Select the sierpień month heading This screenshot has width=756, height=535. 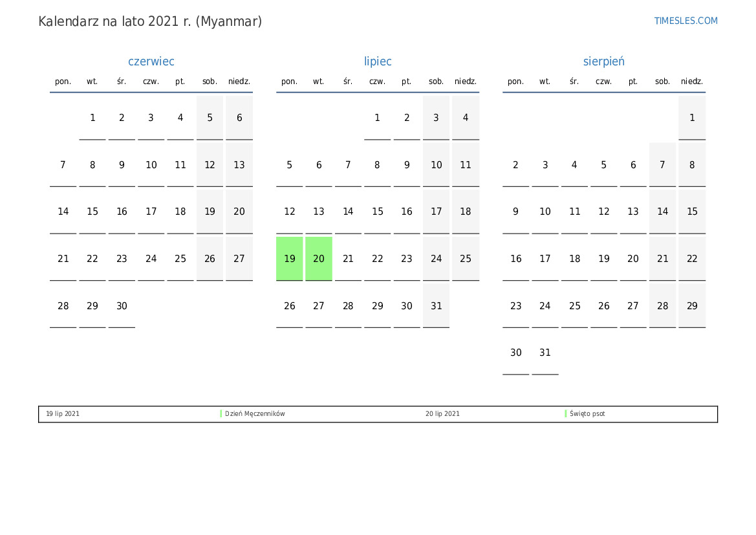click(x=603, y=61)
